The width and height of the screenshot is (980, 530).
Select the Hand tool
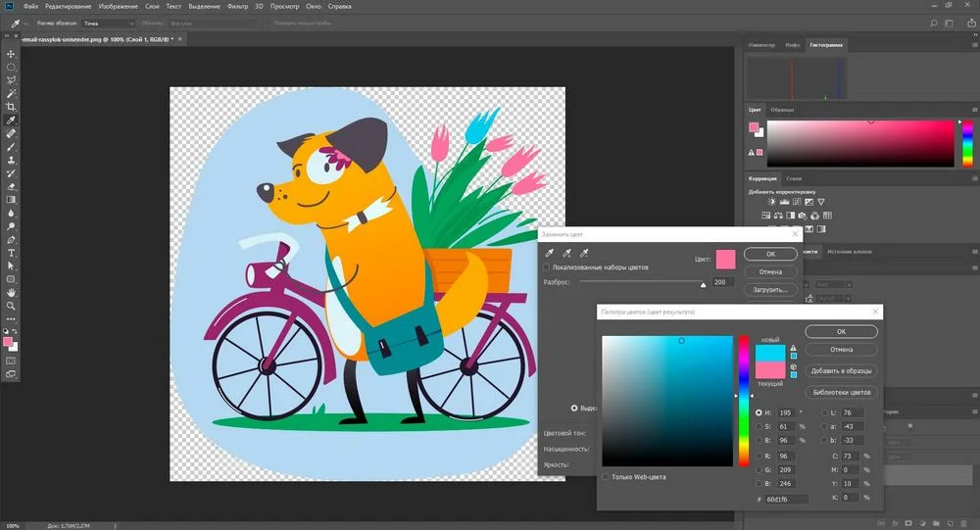tap(11, 292)
